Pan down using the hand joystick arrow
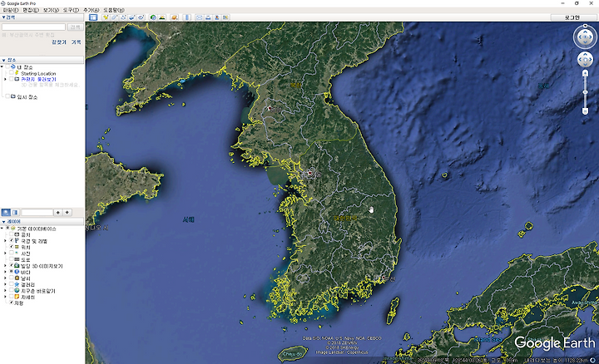This screenshot has width=599, height=364. click(585, 65)
